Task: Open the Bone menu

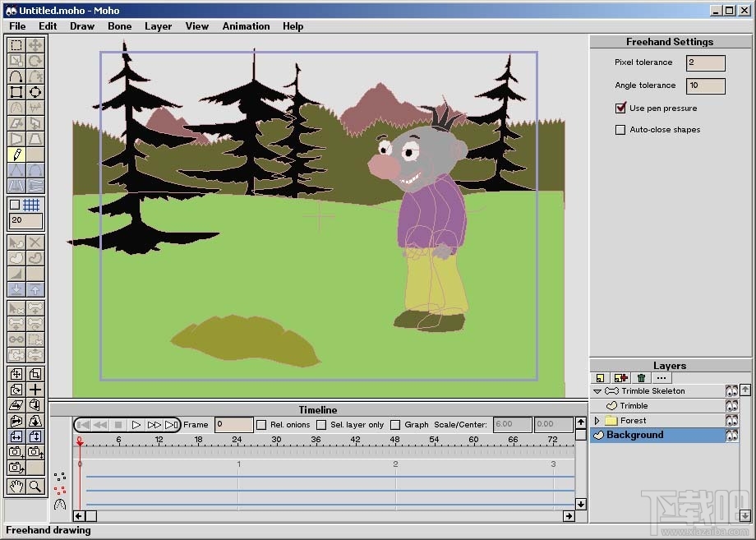Action: point(119,26)
